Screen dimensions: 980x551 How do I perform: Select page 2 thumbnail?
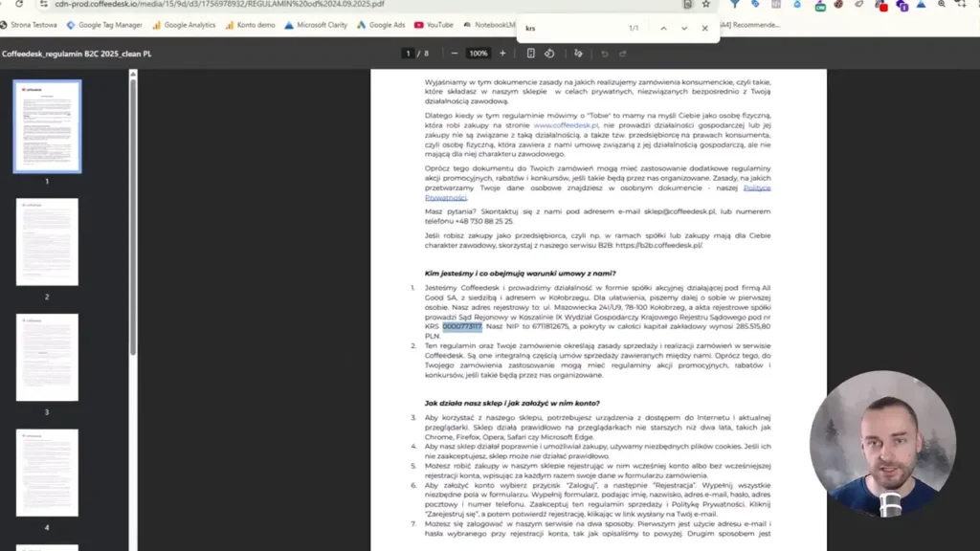[48, 242]
